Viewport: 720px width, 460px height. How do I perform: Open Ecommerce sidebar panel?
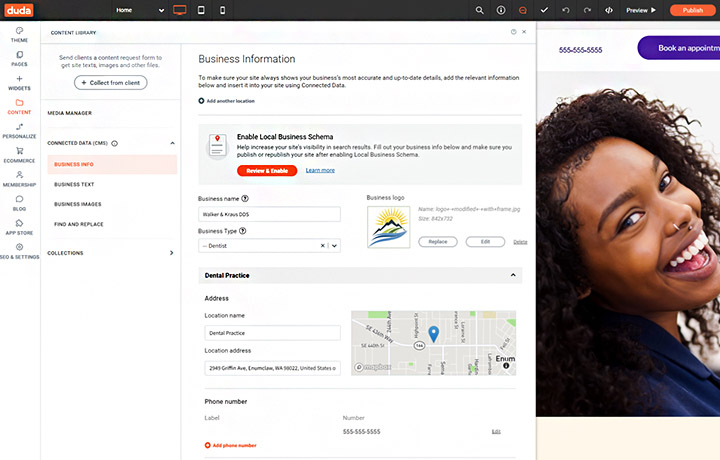point(19,155)
